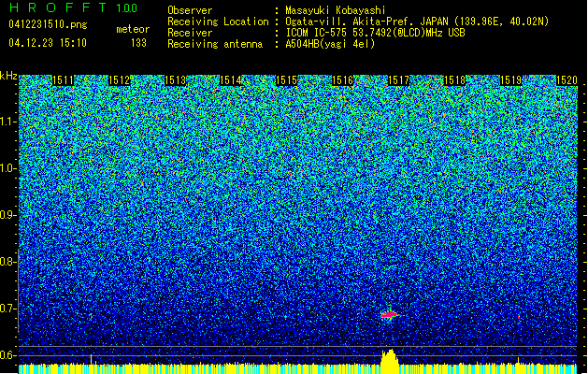Click the 1517 time marker
The image size is (588, 374).
click(398, 80)
